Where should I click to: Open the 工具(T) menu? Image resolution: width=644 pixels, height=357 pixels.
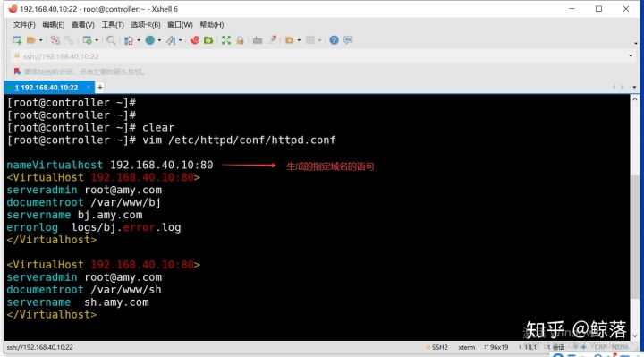113,25
